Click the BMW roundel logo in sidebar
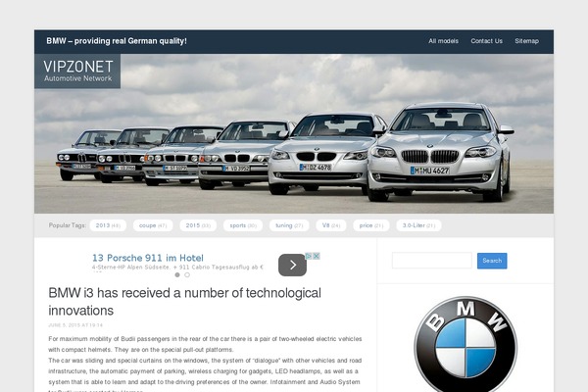This screenshot has height=392, width=588. tap(465, 344)
